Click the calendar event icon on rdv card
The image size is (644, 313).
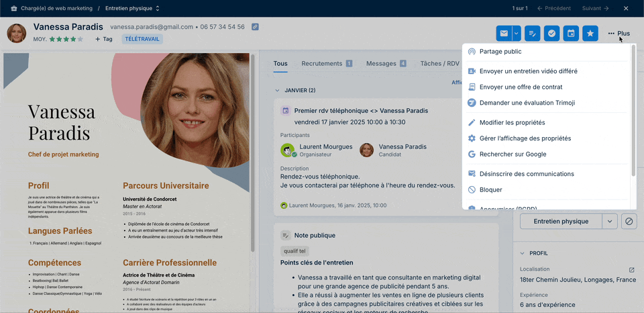point(286,111)
